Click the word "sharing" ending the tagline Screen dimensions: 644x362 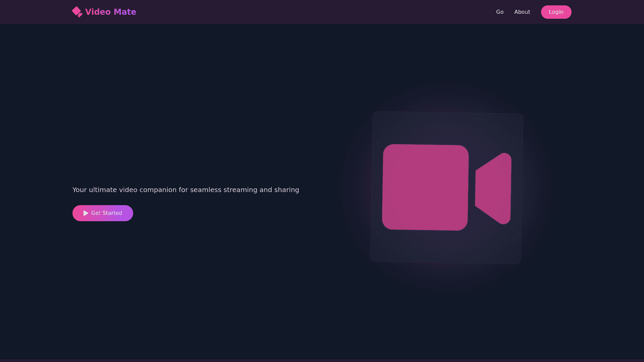coord(286,190)
